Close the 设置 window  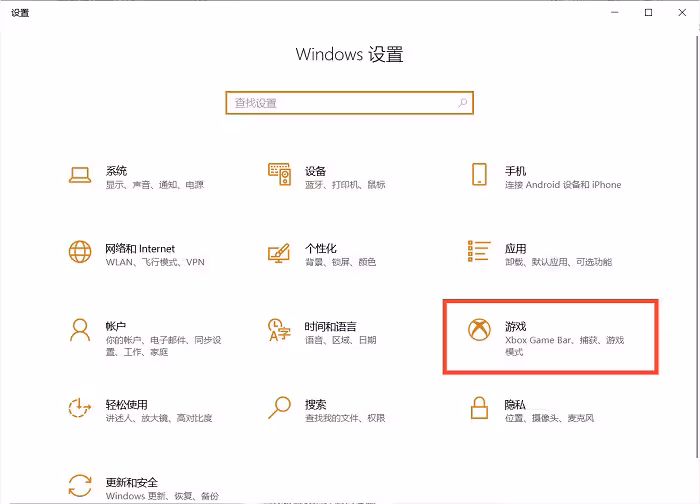pos(682,12)
